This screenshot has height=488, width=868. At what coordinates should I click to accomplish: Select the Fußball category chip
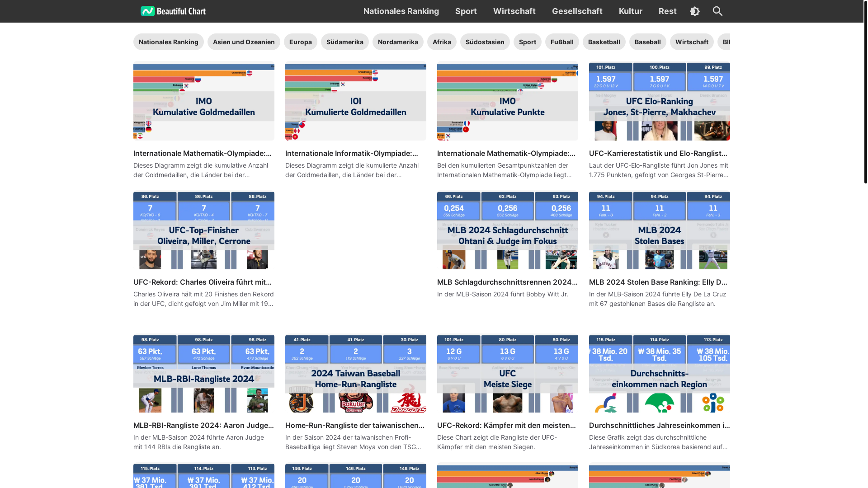click(x=562, y=42)
